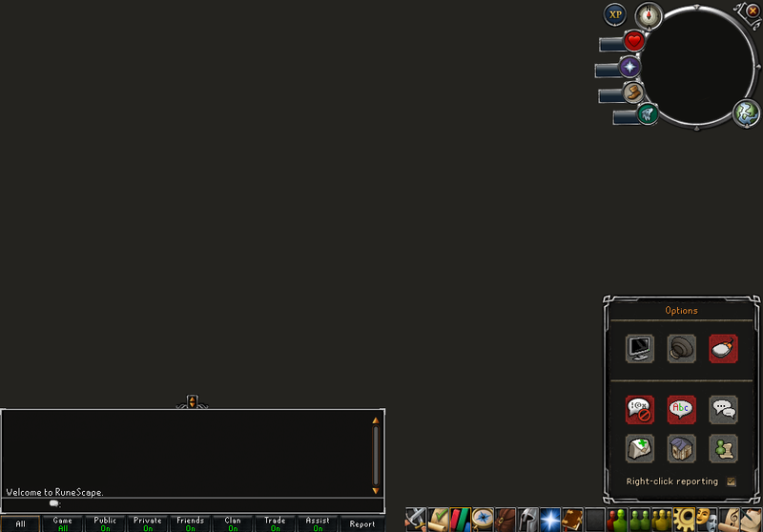Click the empty tab slot beside the spellbook
The image size is (763, 532).
tap(595, 520)
